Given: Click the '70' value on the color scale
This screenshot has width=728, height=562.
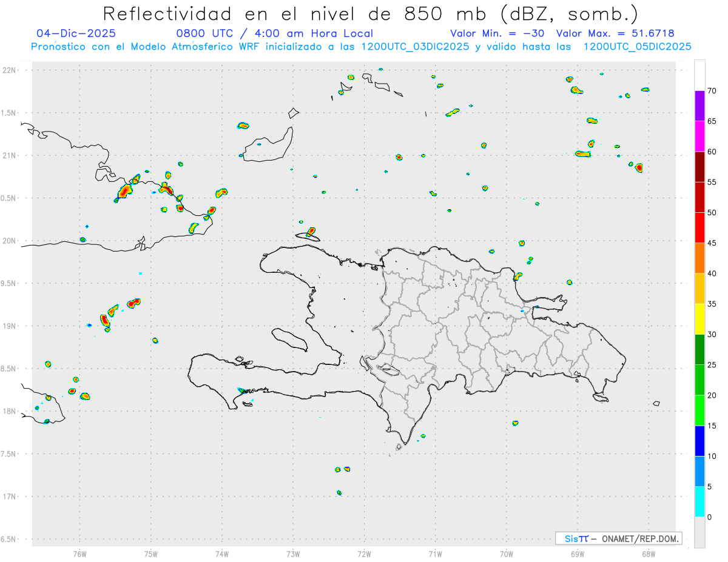Looking at the screenshot, I should (712, 91).
